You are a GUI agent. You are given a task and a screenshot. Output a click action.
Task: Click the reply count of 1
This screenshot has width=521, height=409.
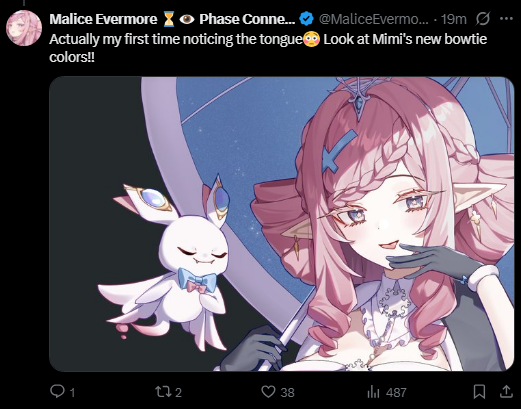point(72,393)
